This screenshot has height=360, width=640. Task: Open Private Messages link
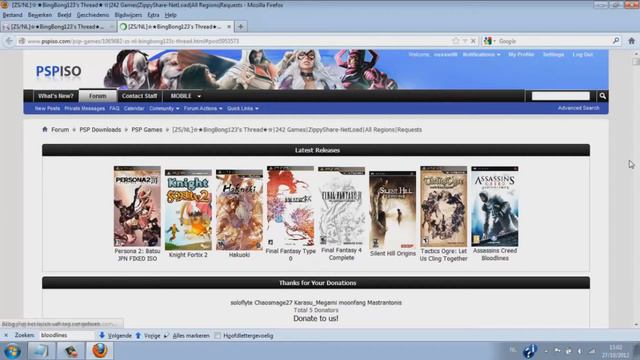click(84, 109)
